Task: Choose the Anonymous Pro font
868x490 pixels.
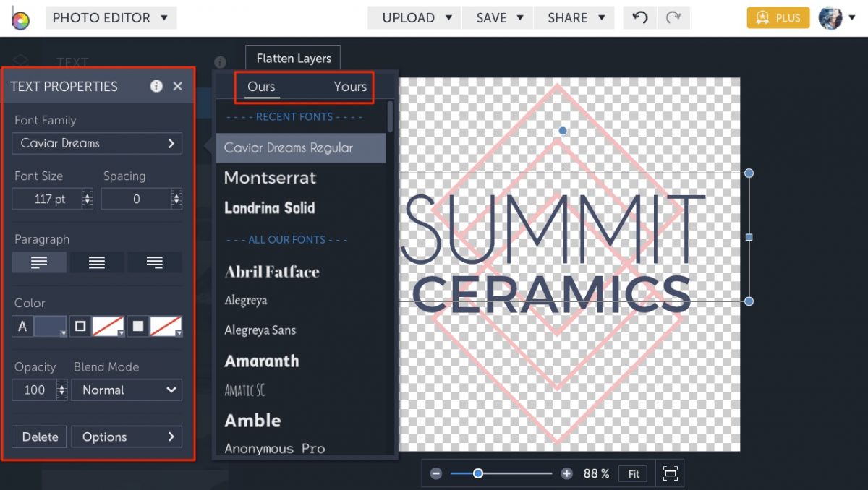Action: point(275,449)
